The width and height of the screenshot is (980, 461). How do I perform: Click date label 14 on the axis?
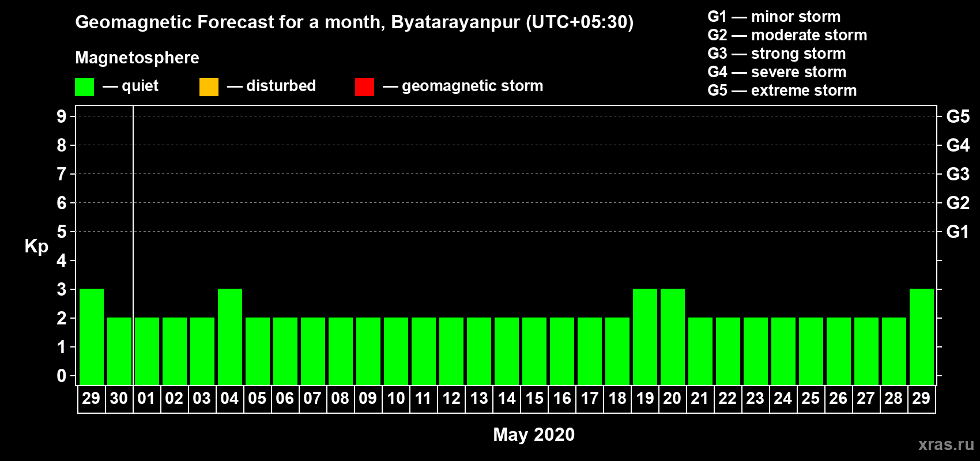point(506,399)
